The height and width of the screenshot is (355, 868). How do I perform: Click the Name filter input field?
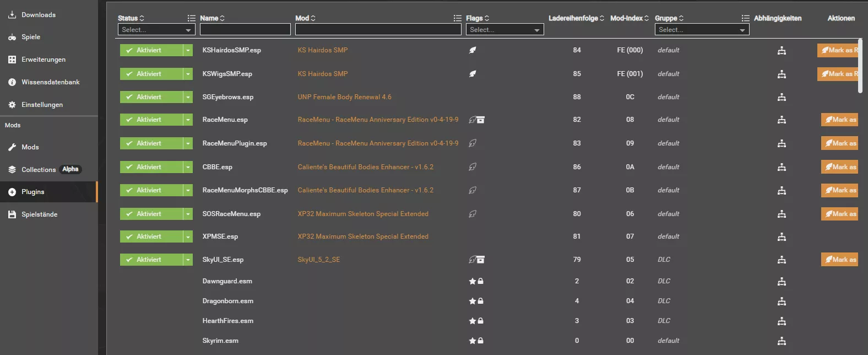(245, 30)
